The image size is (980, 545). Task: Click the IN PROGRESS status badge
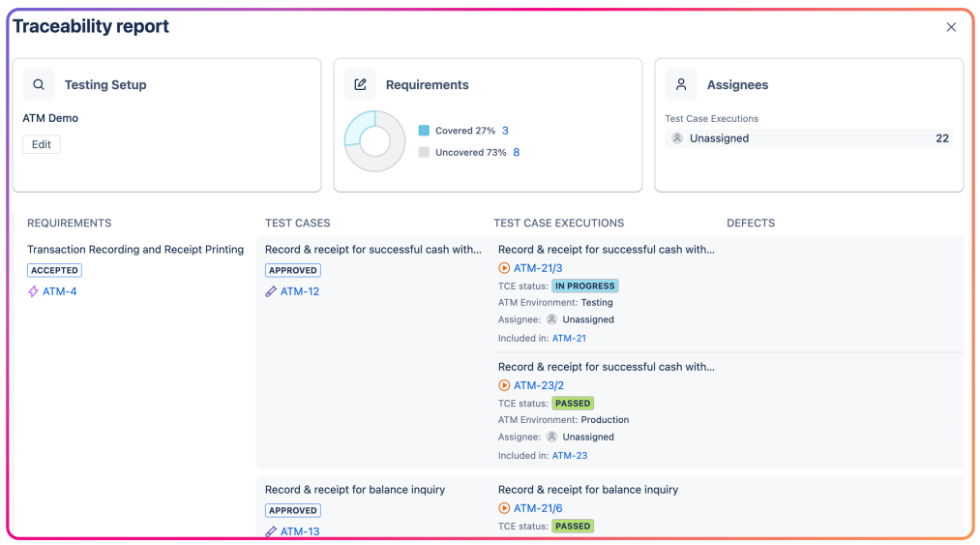[585, 286]
